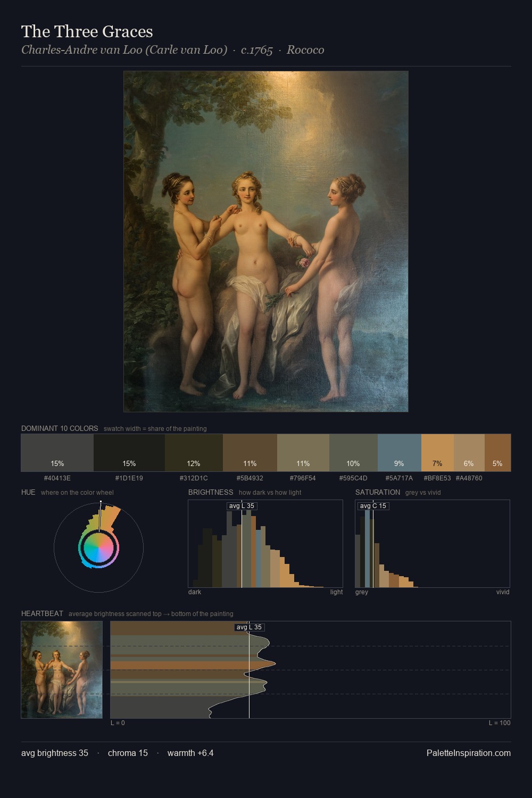Click the Rococo style label

point(305,50)
